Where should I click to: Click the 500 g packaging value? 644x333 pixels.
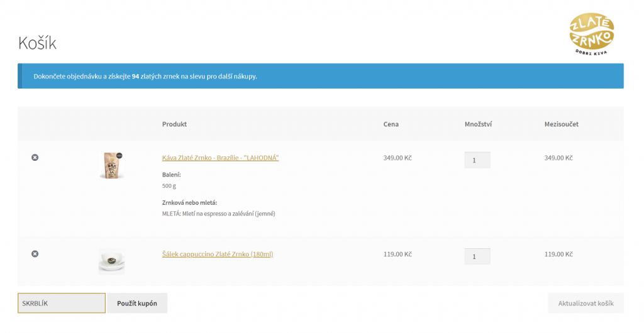[x=169, y=186]
